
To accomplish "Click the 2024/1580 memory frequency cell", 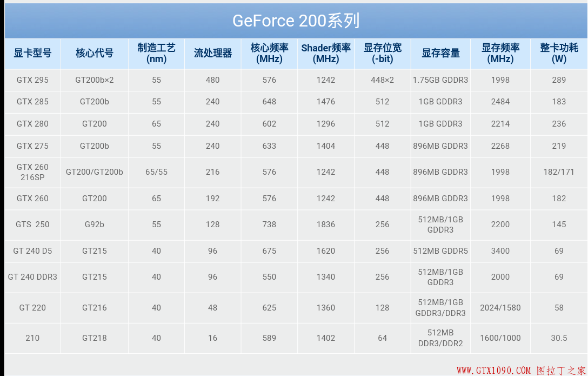I will point(500,308).
